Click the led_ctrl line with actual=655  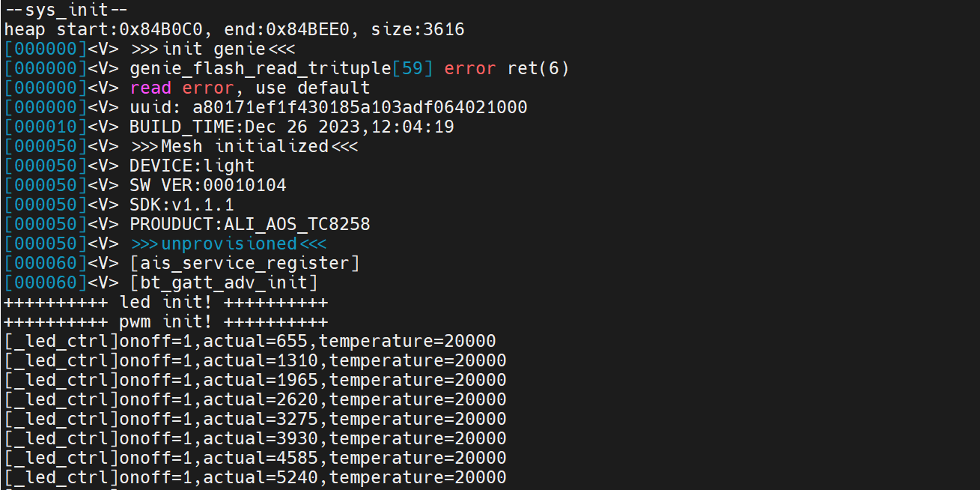250,341
